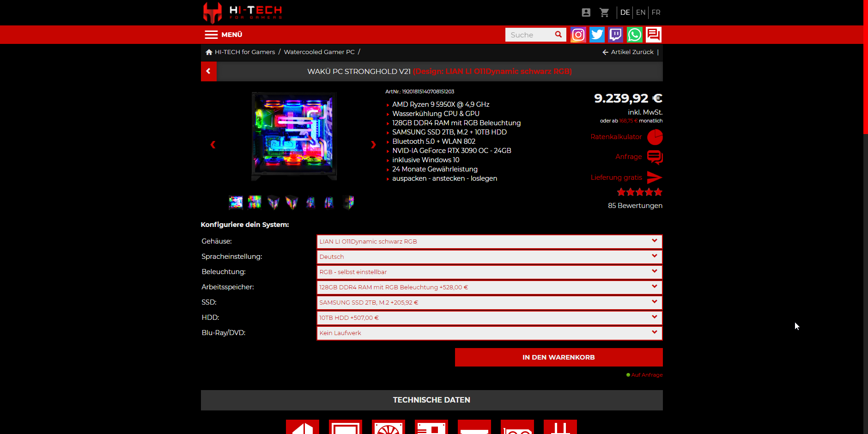Screen dimensions: 868x434
Task: Open the Arbeitsspeicher RAM dropdown
Action: click(x=489, y=287)
